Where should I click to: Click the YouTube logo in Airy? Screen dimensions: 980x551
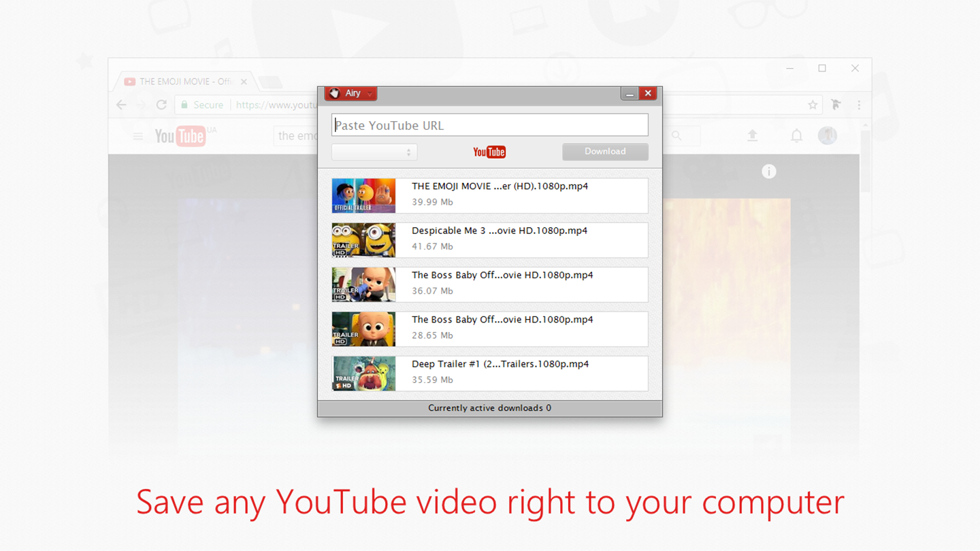(x=489, y=152)
